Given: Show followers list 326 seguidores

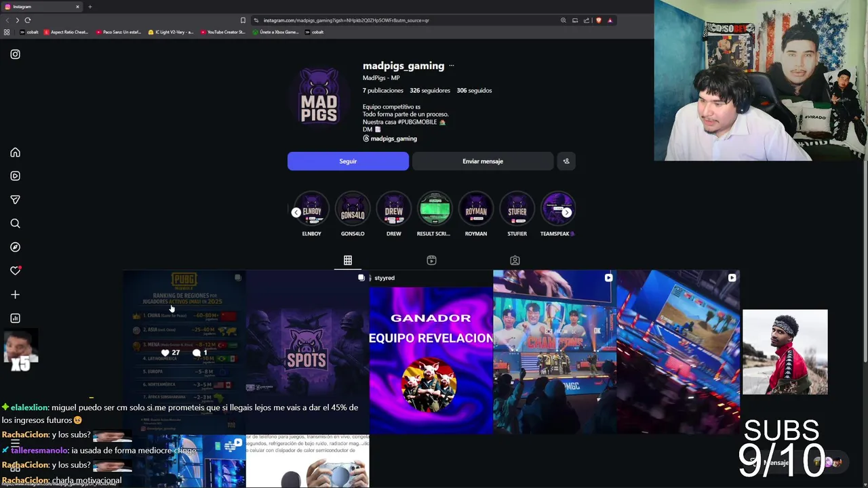Looking at the screenshot, I should click(430, 90).
